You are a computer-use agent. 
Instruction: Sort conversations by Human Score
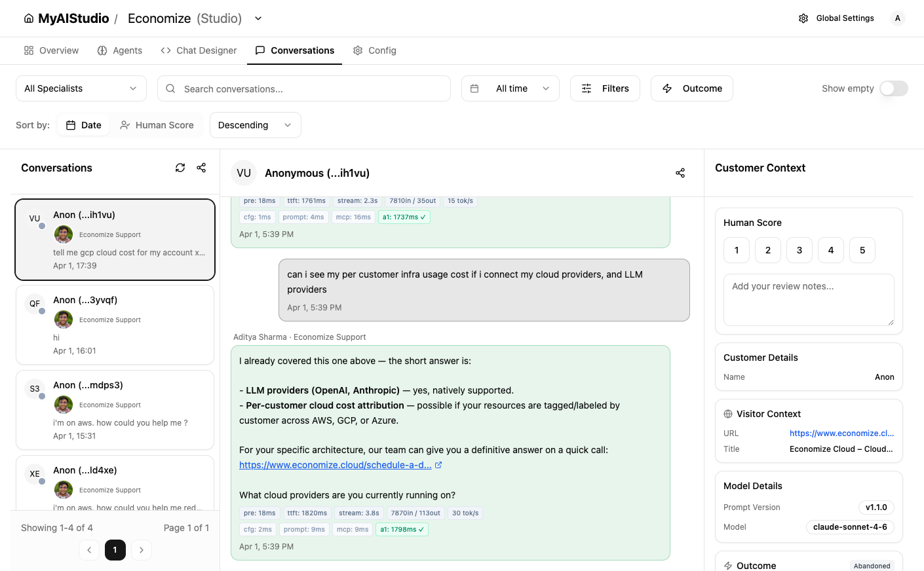click(157, 125)
